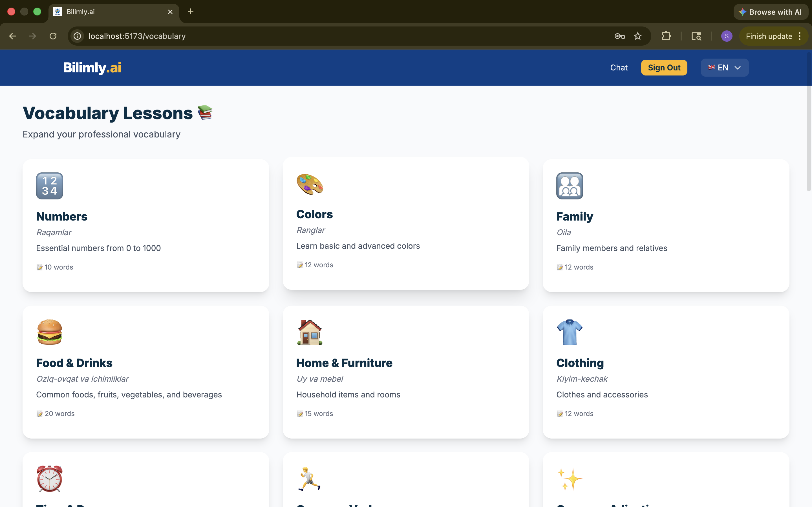
Task: Select the Numbers lesson keypad icon
Action: point(49,186)
